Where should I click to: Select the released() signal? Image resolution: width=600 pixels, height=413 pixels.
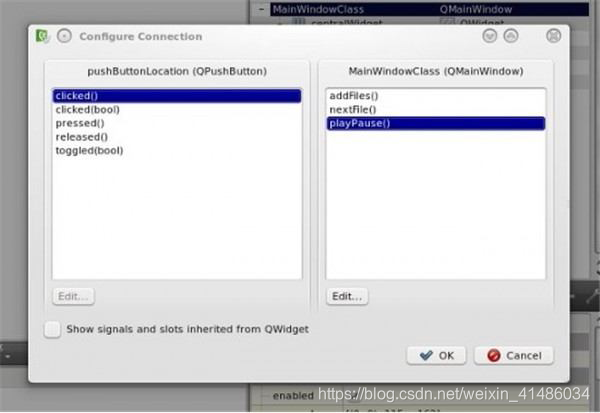(x=177, y=137)
